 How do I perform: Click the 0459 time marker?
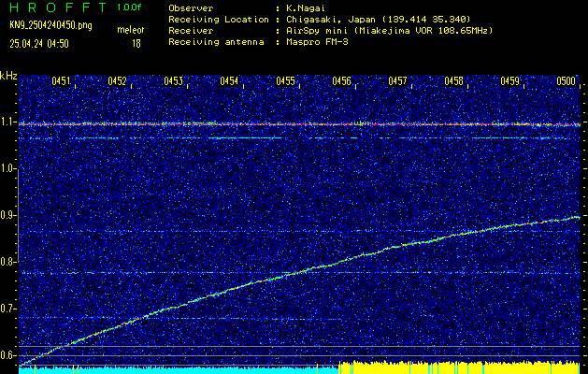click(x=510, y=81)
